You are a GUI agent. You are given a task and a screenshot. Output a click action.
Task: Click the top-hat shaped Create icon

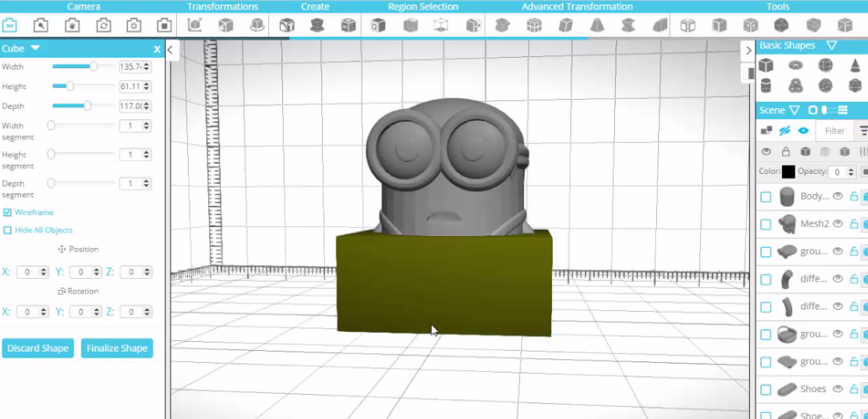(x=318, y=25)
